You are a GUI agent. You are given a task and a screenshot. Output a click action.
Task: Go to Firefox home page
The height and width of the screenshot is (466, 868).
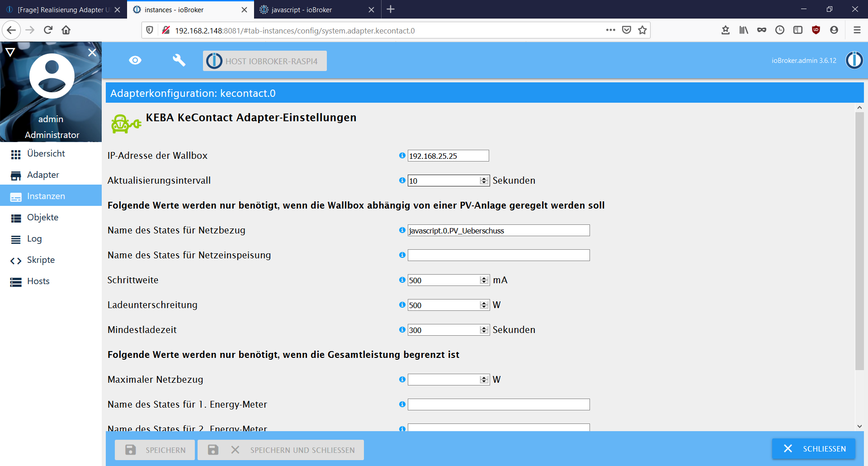tap(66, 30)
